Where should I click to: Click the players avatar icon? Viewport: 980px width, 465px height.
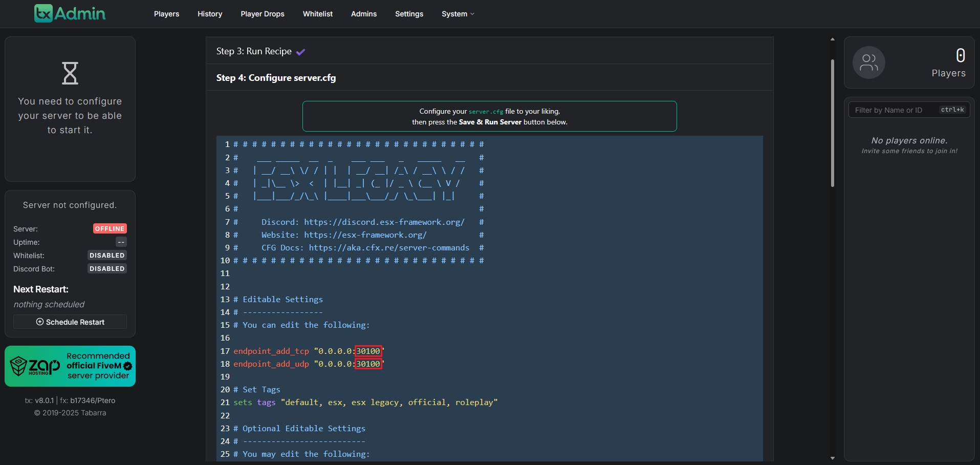pos(868,62)
